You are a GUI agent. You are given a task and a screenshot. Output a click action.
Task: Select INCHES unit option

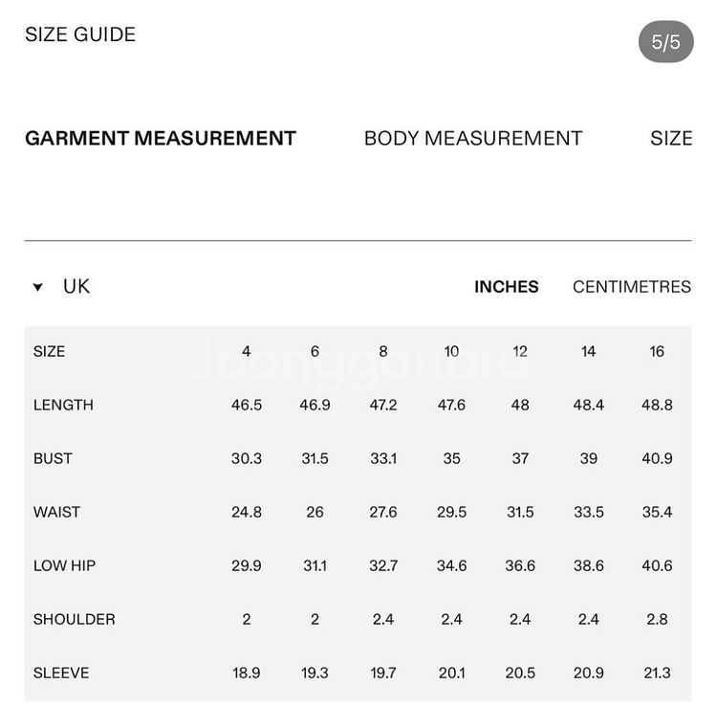pos(507,287)
